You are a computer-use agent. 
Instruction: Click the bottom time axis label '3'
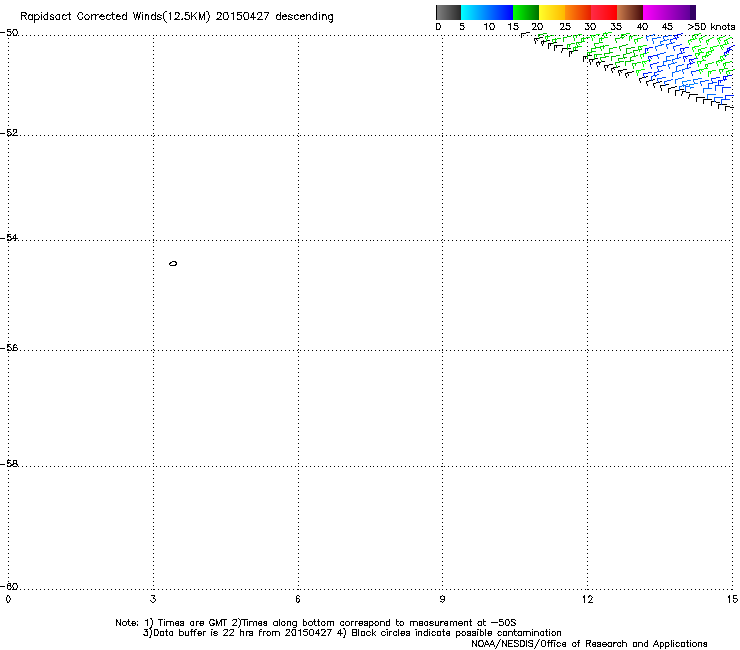tap(153, 599)
